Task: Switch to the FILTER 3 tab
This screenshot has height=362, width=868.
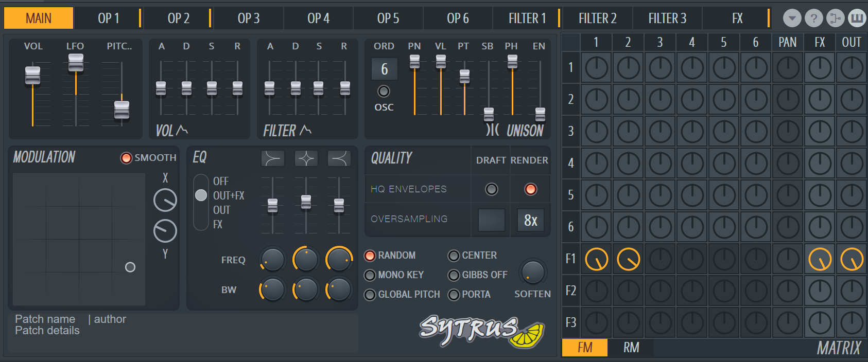Action: tap(667, 19)
